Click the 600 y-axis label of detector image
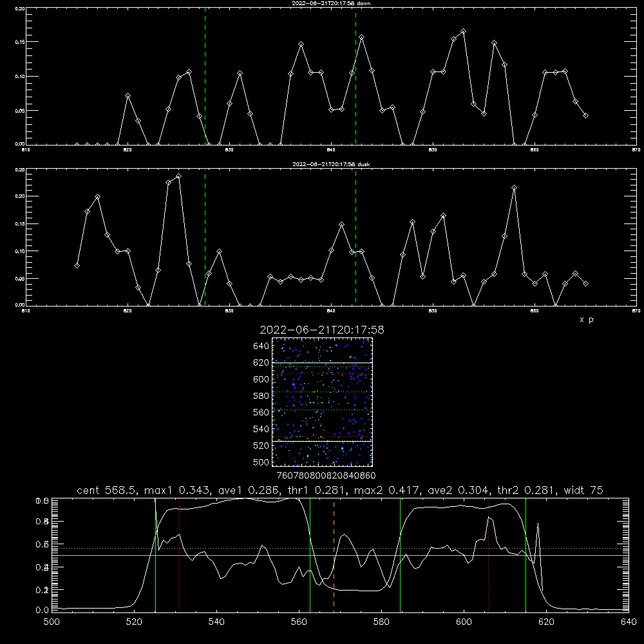644x644 pixels. point(261,379)
